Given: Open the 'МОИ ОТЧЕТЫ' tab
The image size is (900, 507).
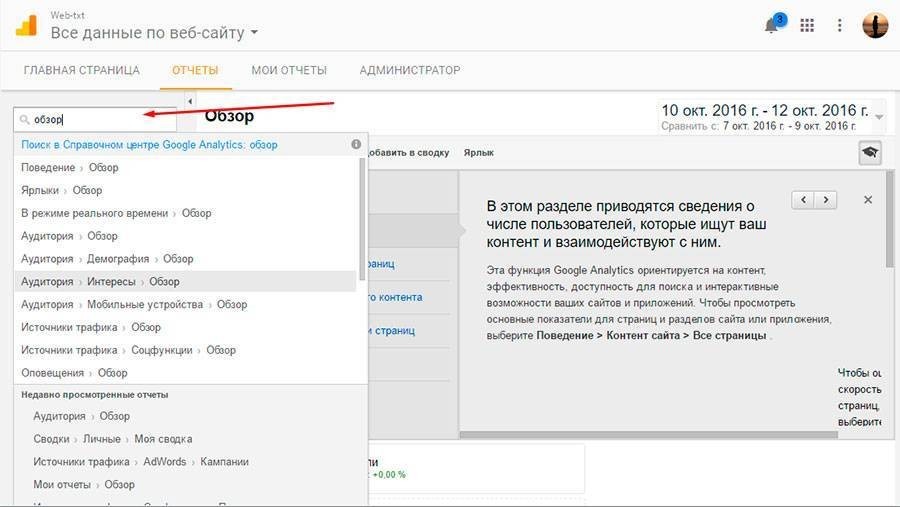Looking at the screenshot, I should click(x=289, y=70).
